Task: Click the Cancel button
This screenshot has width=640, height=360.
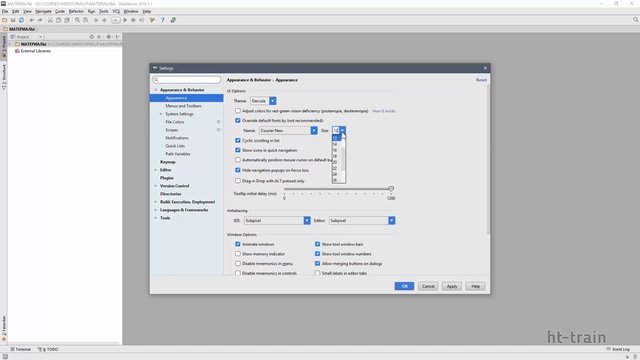Action: point(428,286)
